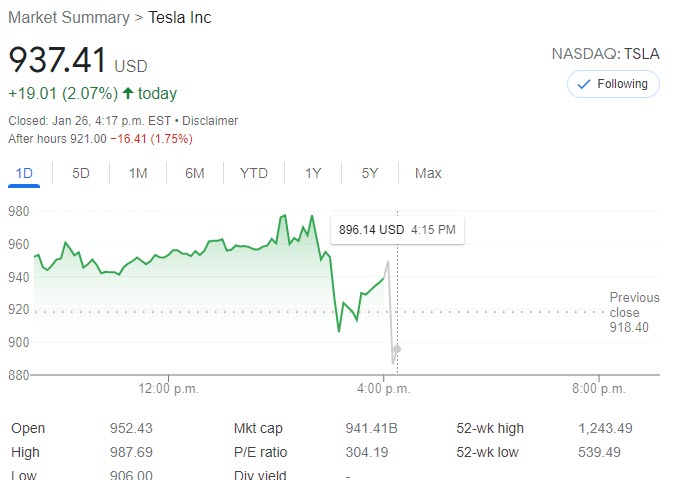Click the Mkt cap value 941.41B
The image size is (698, 480).
pos(371,428)
